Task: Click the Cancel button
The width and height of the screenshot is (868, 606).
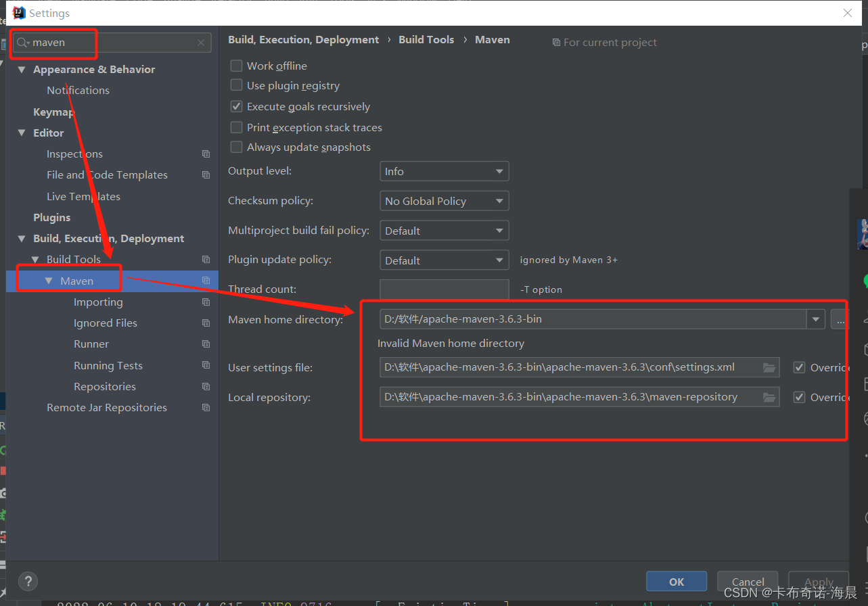Action: point(748,582)
